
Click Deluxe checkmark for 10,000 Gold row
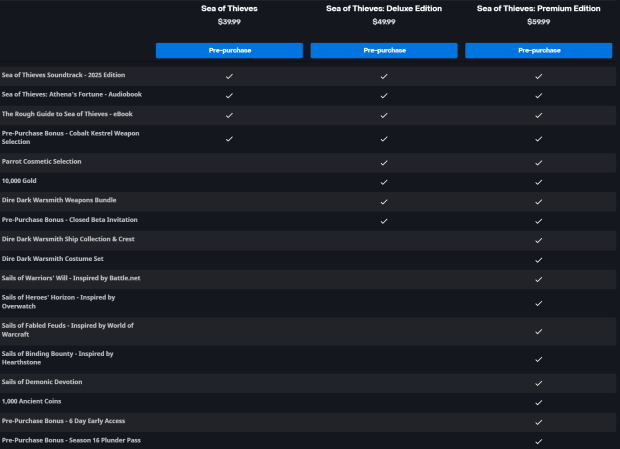(384, 182)
